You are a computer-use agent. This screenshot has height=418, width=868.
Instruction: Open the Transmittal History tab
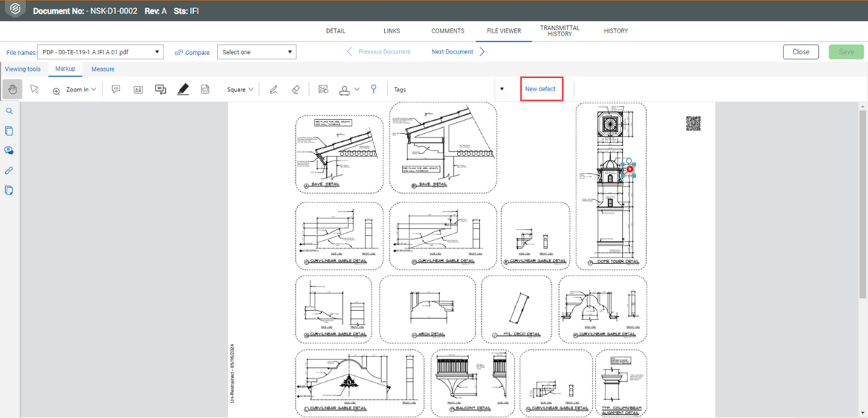(560, 31)
